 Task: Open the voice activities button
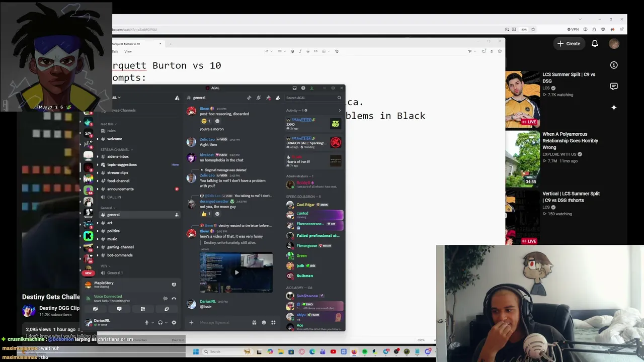pyautogui.click(x=143, y=309)
